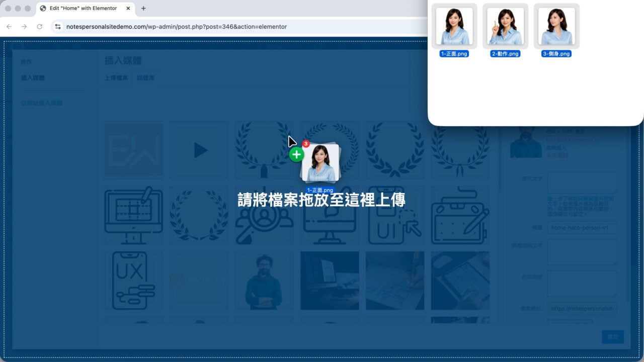Image resolution: width=644 pixels, height=362 pixels.
Task: Click the 內容說明 text area
Action: 582,284
